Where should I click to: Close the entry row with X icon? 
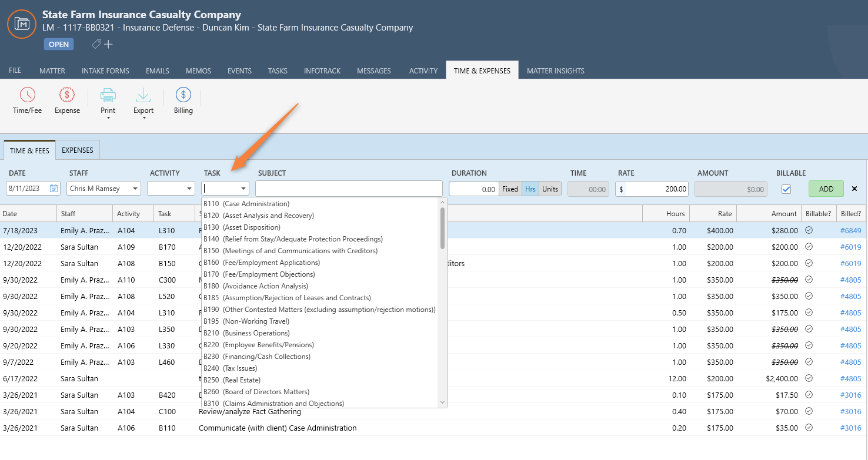tap(854, 189)
